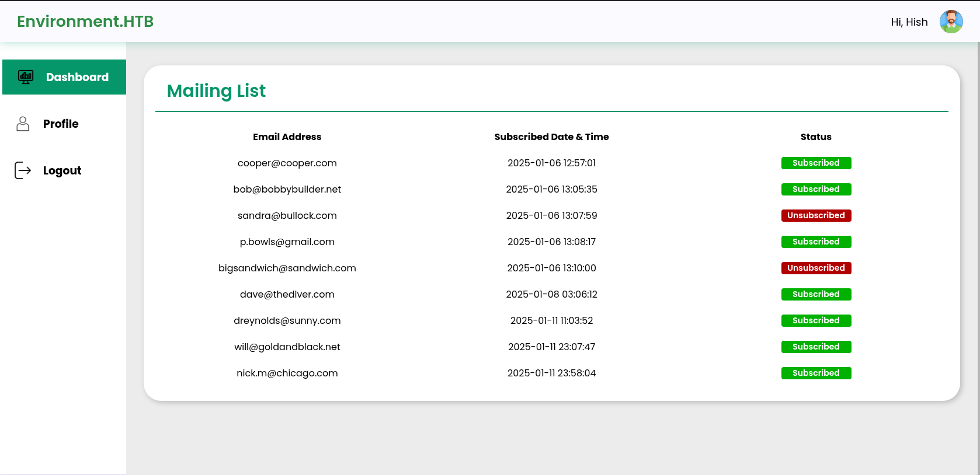This screenshot has width=980, height=475.
Task: Click the Email Address column header
Action: point(287,137)
